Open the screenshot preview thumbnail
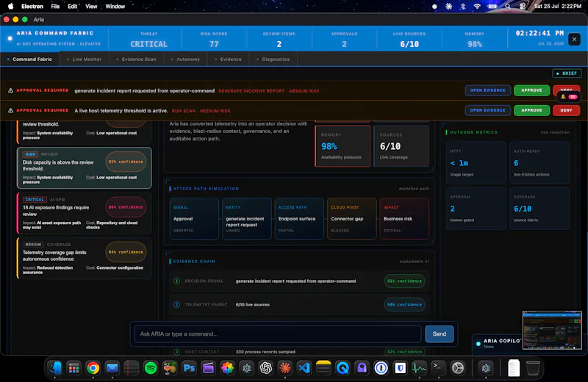 coord(552,330)
